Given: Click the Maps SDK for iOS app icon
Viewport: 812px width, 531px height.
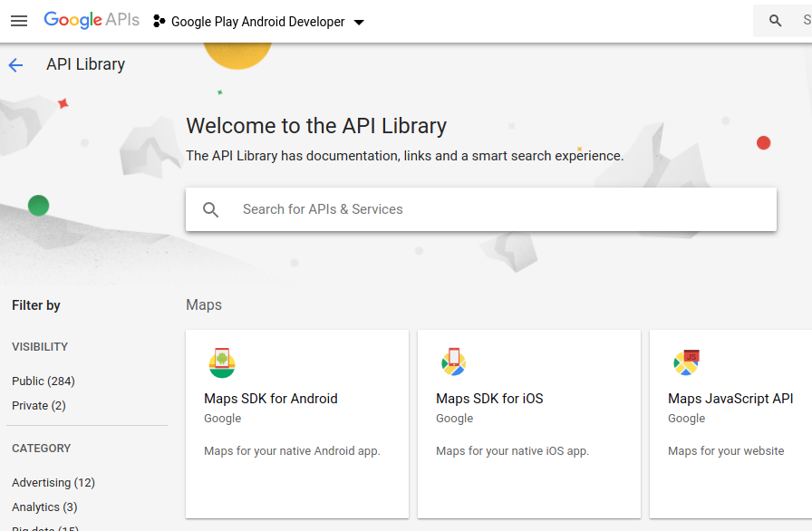Looking at the screenshot, I should tap(454, 362).
